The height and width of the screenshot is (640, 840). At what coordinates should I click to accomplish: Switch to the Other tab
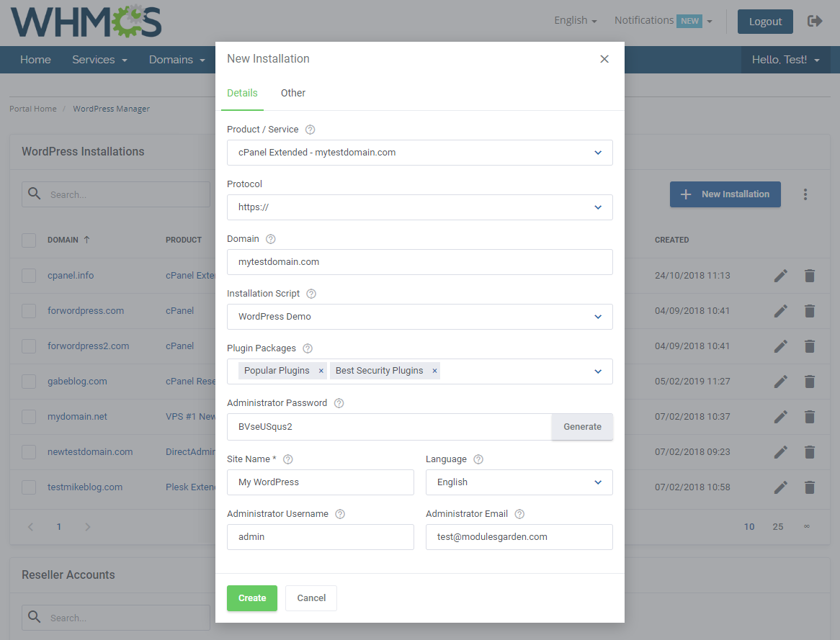click(292, 93)
